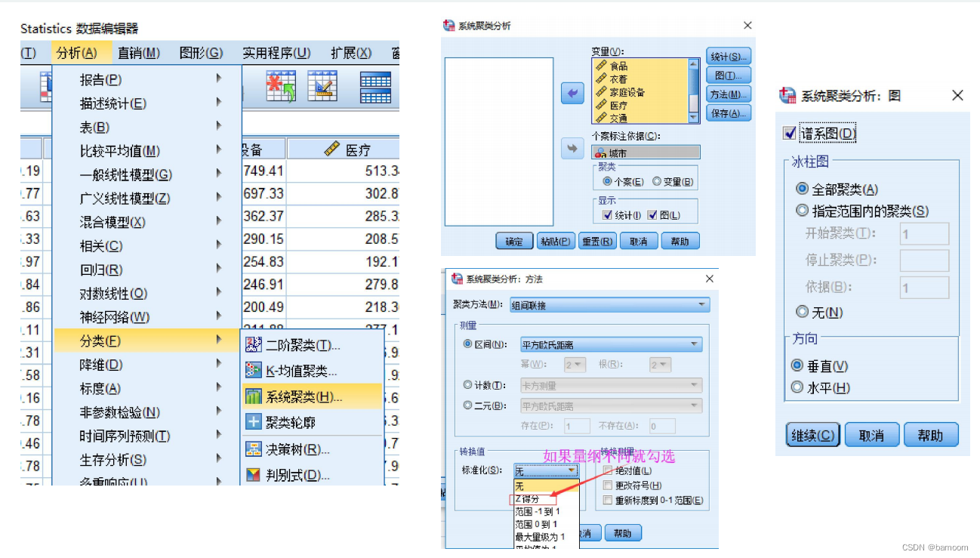The width and height of the screenshot is (980, 558).
Task: Open the 标准化(S) dropdown
Action: click(x=547, y=471)
